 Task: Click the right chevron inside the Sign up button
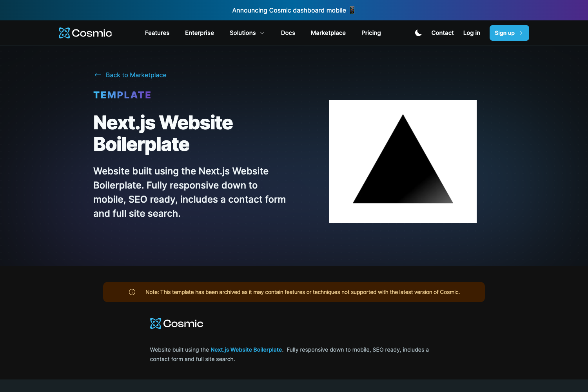(521, 33)
